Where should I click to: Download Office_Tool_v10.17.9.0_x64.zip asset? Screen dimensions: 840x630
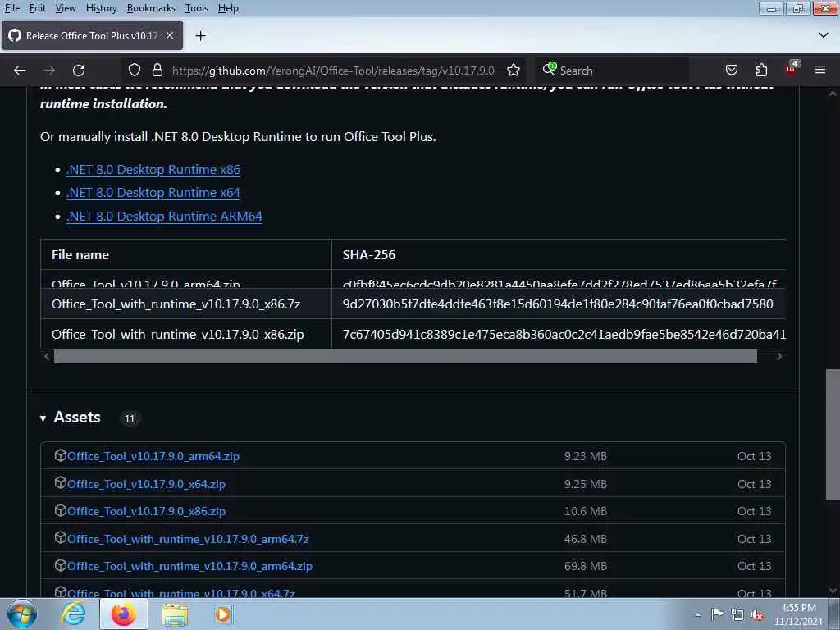(146, 484)
